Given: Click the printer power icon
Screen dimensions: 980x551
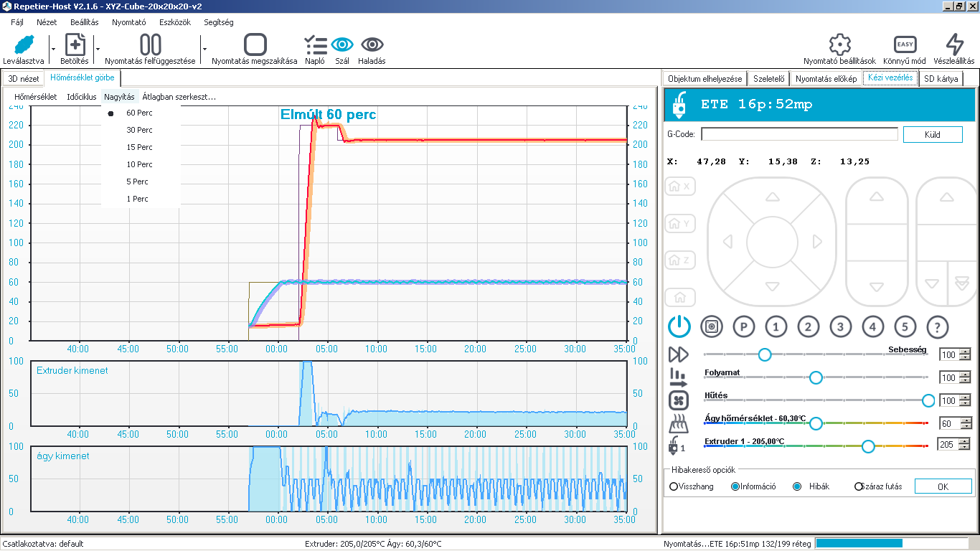Looking at the screenshot, I should pyautogui.click(x=679, y=327).
